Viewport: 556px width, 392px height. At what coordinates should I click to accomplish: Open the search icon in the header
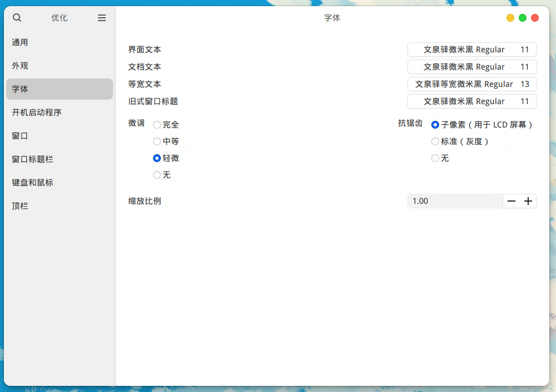[x=17, y=17]
